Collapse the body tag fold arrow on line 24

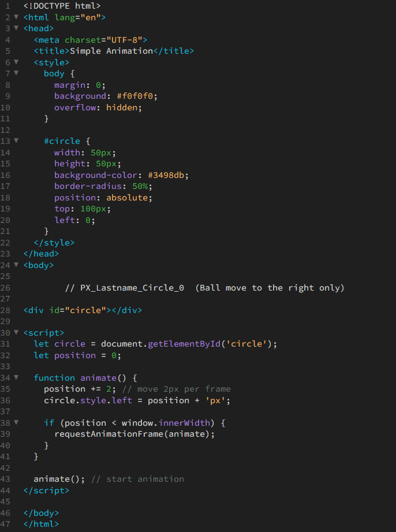(x=16, y=265)
